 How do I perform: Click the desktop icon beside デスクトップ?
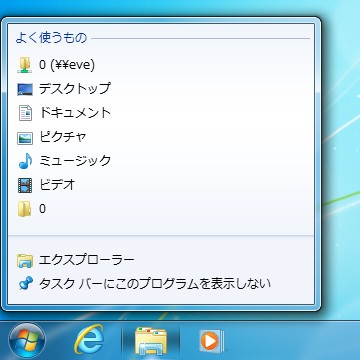click(x=25, y=89)
